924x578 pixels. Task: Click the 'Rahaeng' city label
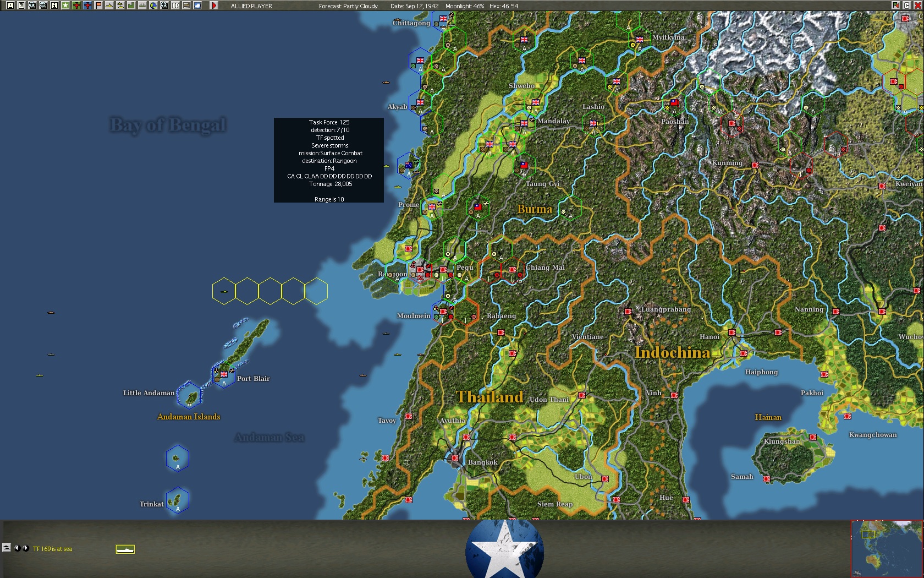pyautogui.click(x=501, y=316)
